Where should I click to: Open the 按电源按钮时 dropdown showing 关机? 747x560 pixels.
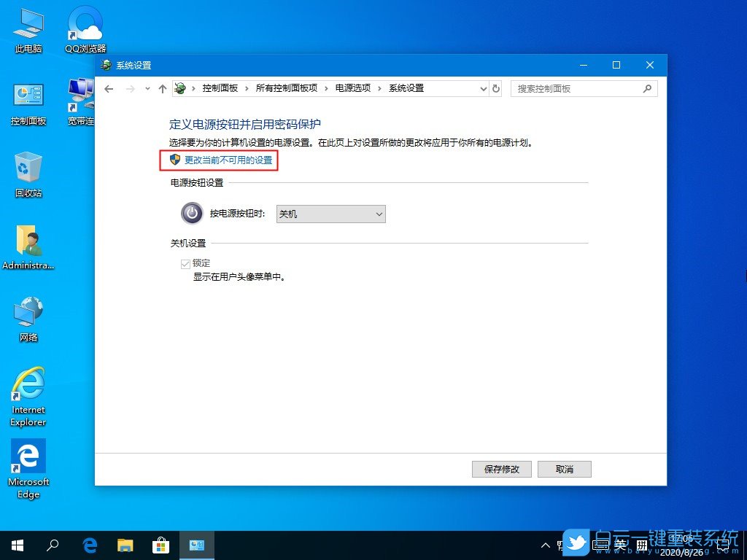pyautogui.click(x=330, y=214)
